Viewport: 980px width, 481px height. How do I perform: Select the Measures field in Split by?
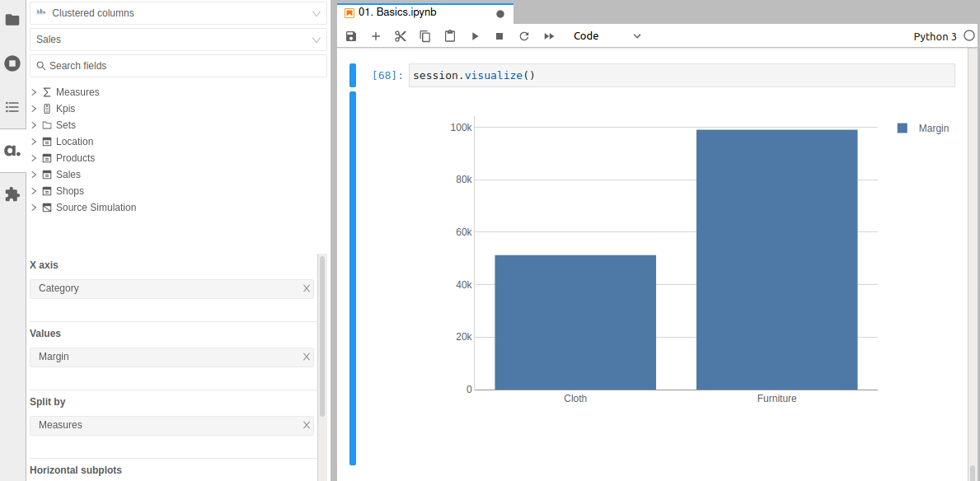[172, 425]
